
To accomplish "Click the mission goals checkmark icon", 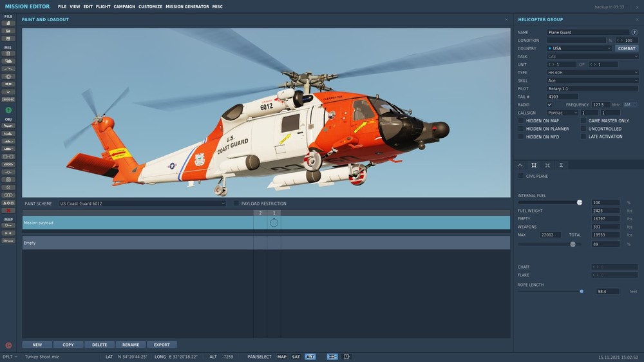I will point(8,92).
